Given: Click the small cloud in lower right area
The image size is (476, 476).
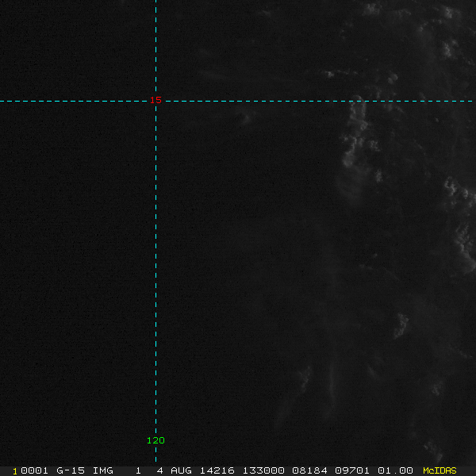Looking at the screenshot, I should (x=401, y=323).
